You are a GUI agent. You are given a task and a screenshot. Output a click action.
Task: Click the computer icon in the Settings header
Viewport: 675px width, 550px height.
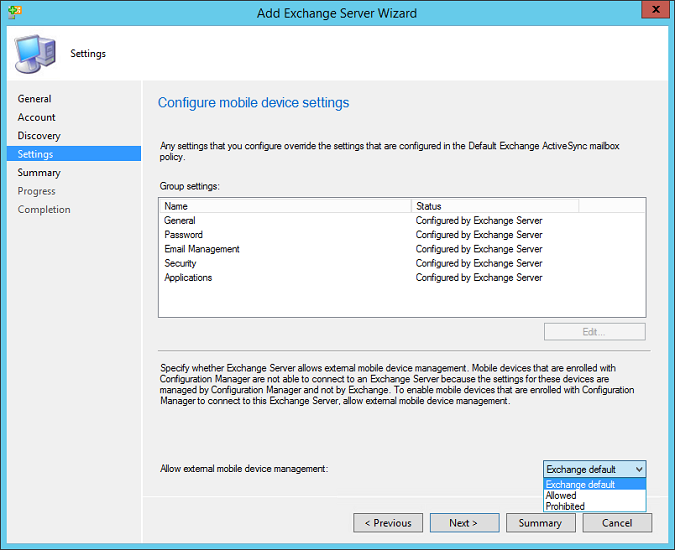(x=35, y=53)
